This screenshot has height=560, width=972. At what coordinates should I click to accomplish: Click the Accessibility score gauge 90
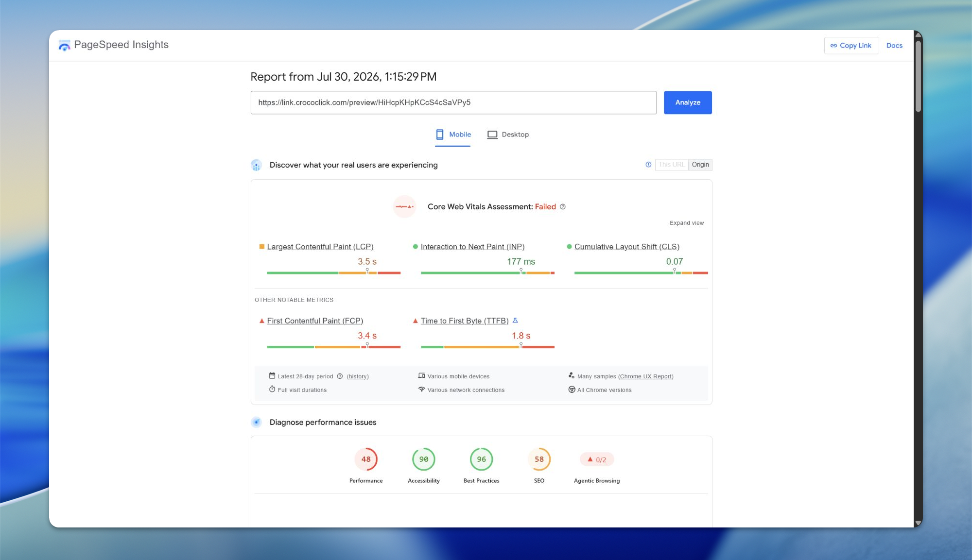pos(424,459)
